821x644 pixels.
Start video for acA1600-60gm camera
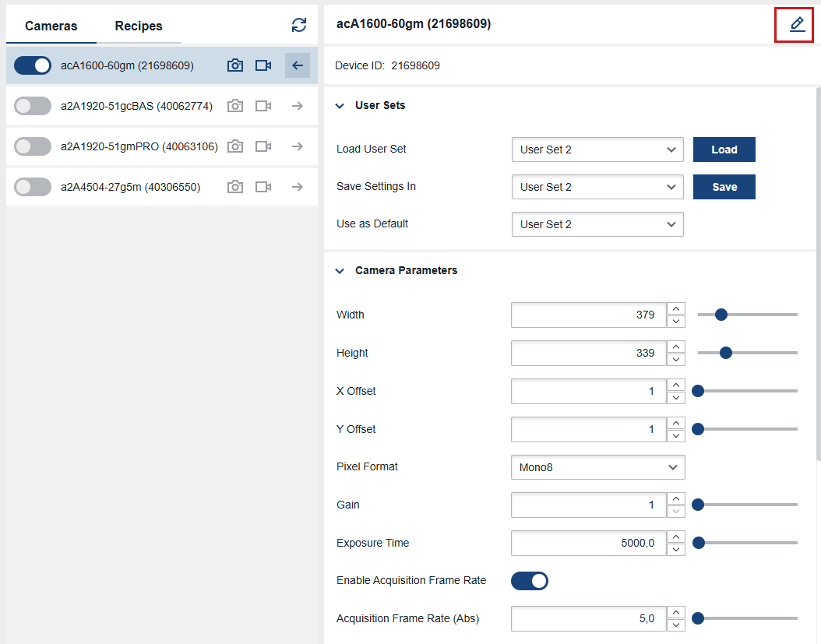(263, 65)
